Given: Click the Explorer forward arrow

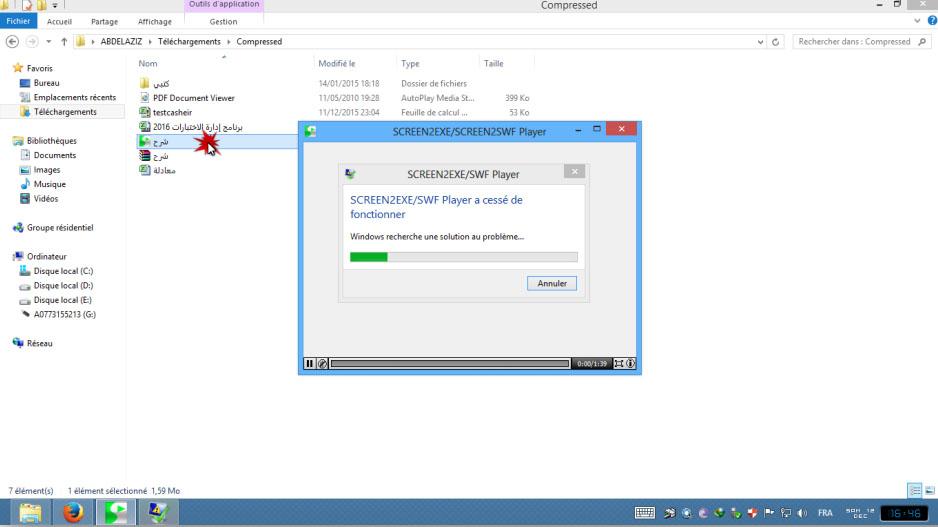Looking at the screenshot, I should pyautogui.click(x=32, y=42).
